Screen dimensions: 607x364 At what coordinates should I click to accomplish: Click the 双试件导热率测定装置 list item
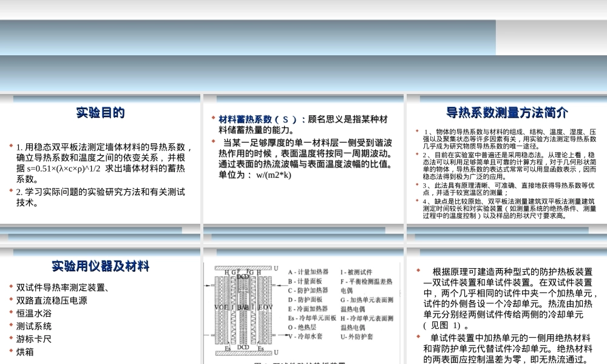click(62, 288)
